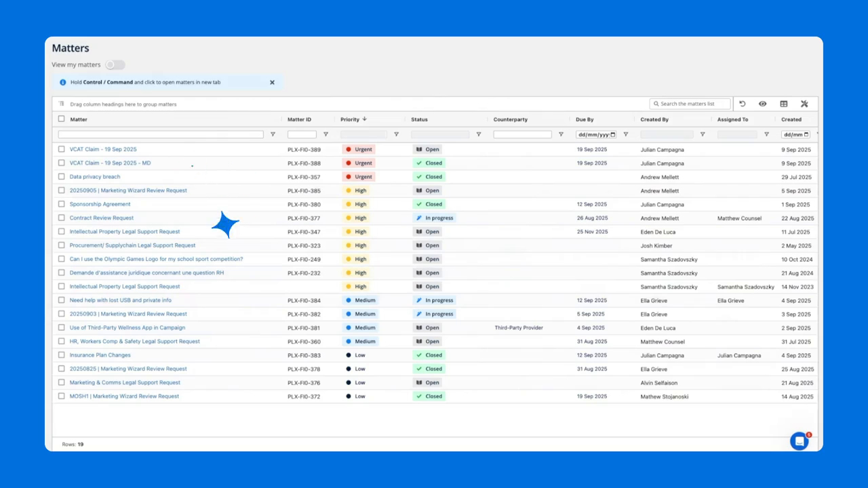Open the table columns layout icon
This screenshot has width=868, height=488.
pos(784,104)
